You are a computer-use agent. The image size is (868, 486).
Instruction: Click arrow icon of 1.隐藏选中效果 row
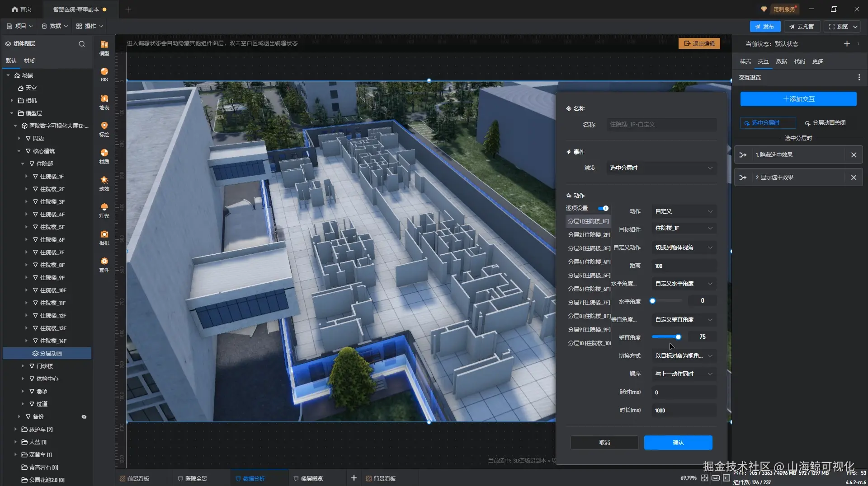click(x=743, y=155)
